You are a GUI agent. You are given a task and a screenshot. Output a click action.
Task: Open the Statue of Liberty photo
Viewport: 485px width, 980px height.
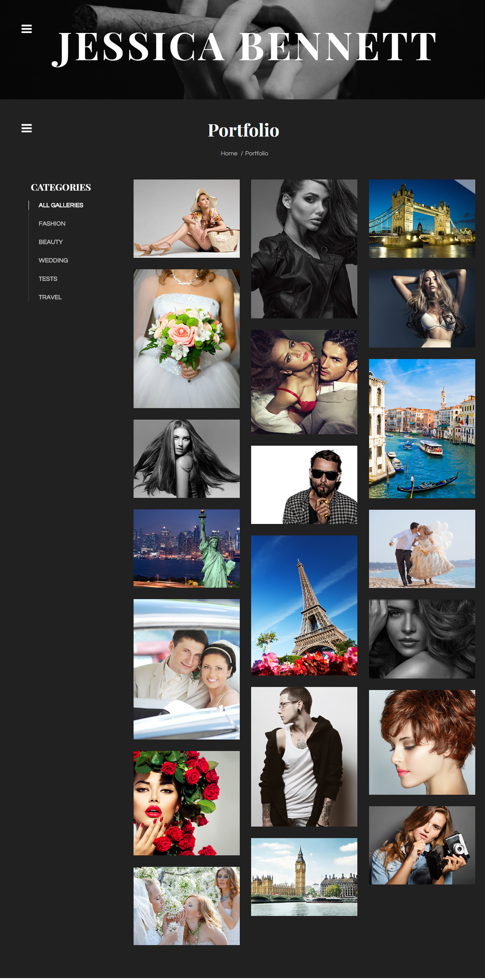pos(186,548)
